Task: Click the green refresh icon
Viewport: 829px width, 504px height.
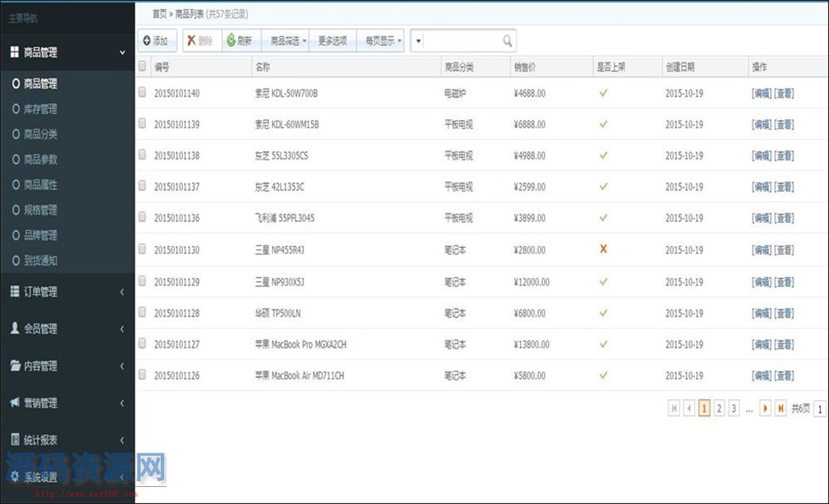Action: coord(231,40)
